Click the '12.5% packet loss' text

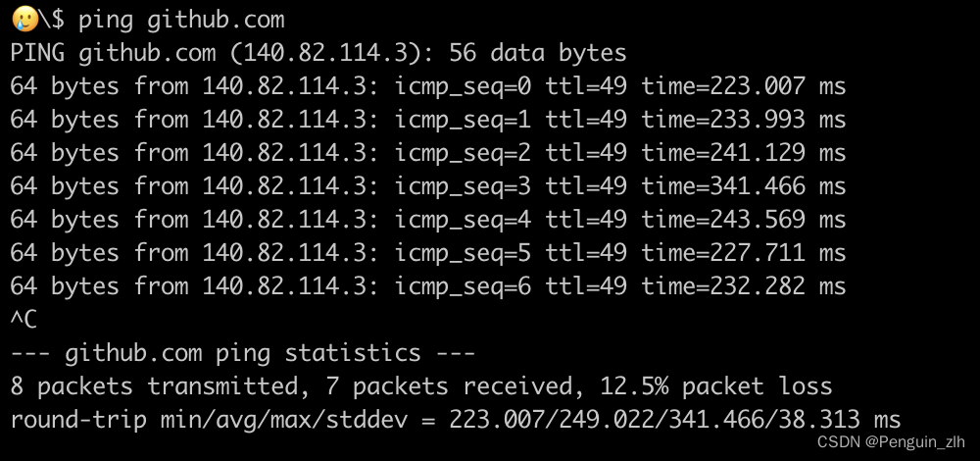716,386
